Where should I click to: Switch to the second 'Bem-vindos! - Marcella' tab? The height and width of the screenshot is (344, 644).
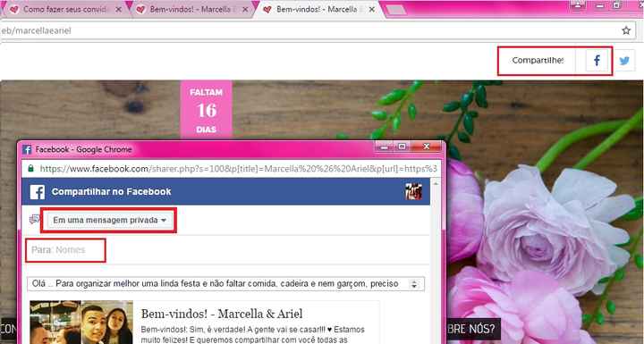[191, 9]
